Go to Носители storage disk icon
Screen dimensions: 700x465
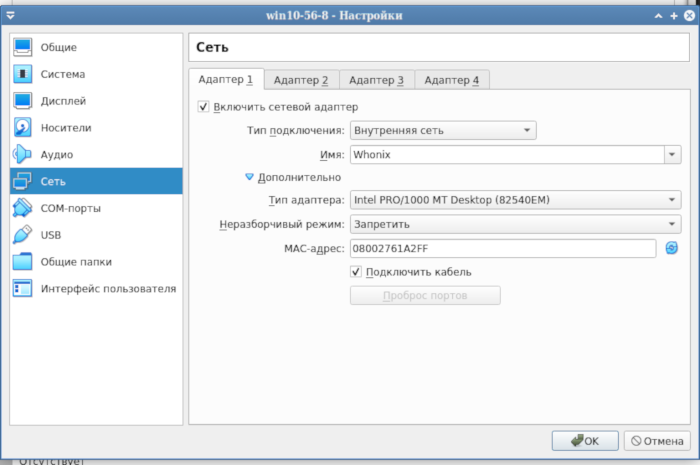click(x=23, y=128)
